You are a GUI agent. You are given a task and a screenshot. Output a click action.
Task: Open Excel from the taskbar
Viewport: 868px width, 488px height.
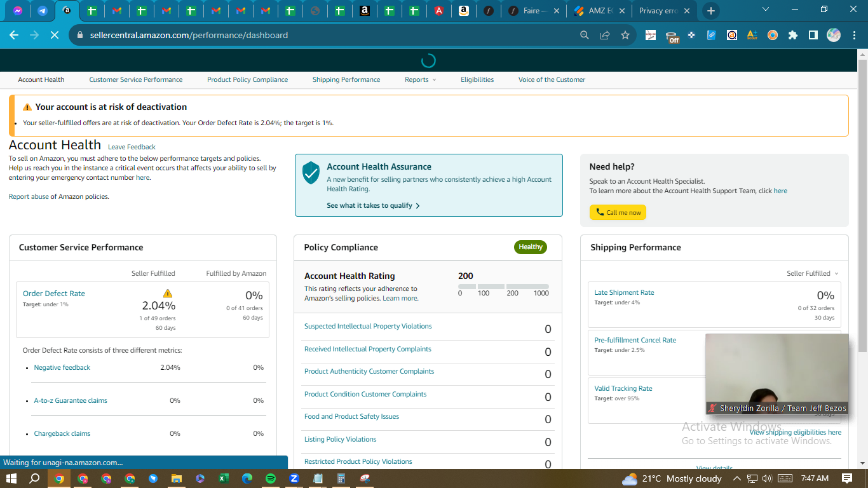pos(224,478)
